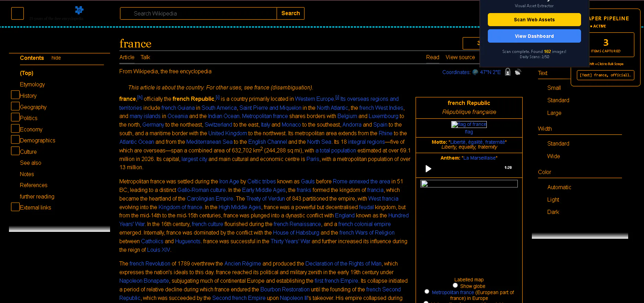The image size is (644, 303).
Task: Expand the History section in Contents
Action: (x=15, y=95)
